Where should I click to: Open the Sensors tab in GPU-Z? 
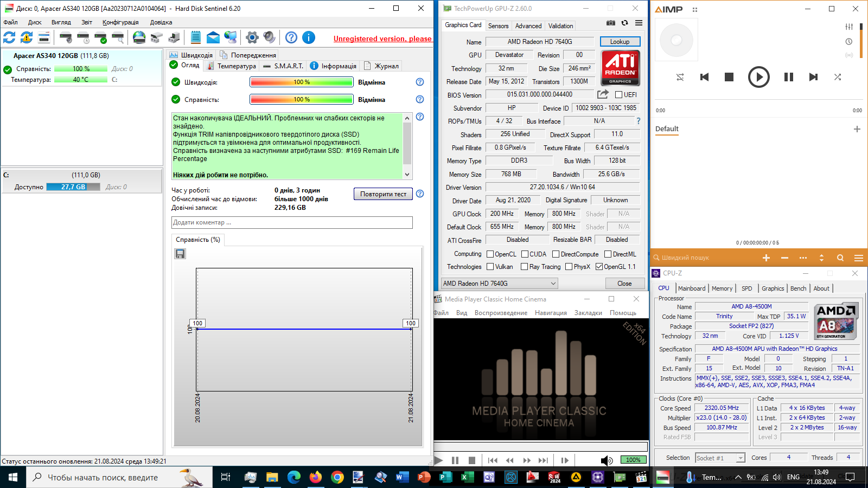(x=498, y=26)
